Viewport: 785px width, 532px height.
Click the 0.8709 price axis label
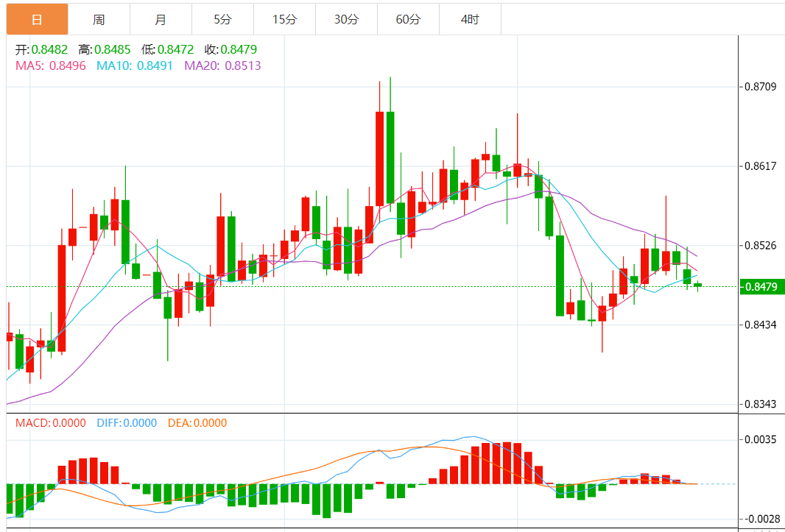pyautogui.click(x=761, y=88)
